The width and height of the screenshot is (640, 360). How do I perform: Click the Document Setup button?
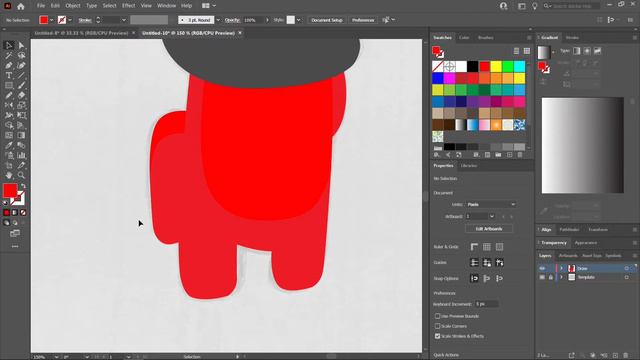coord(327,20)
